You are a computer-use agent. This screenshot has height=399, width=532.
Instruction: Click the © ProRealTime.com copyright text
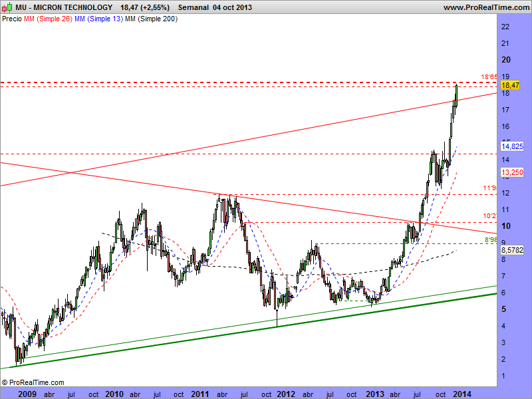[33, 383]
